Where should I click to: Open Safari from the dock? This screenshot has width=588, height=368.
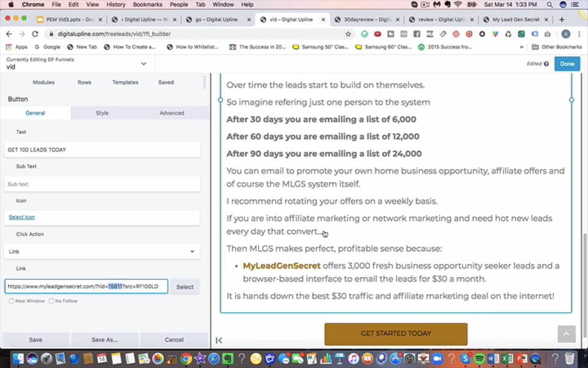[x=214, y=359]
